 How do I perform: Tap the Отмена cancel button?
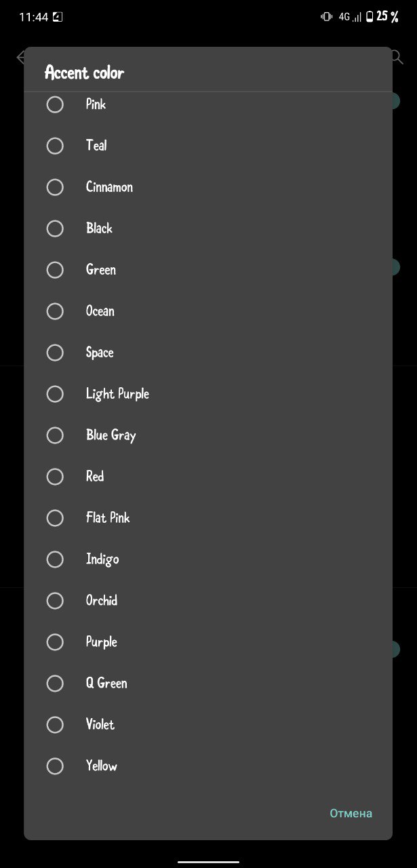tap(351, 813)
